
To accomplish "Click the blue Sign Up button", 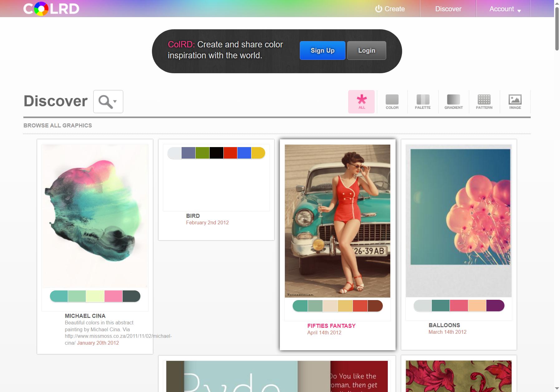I will point(322,50).
